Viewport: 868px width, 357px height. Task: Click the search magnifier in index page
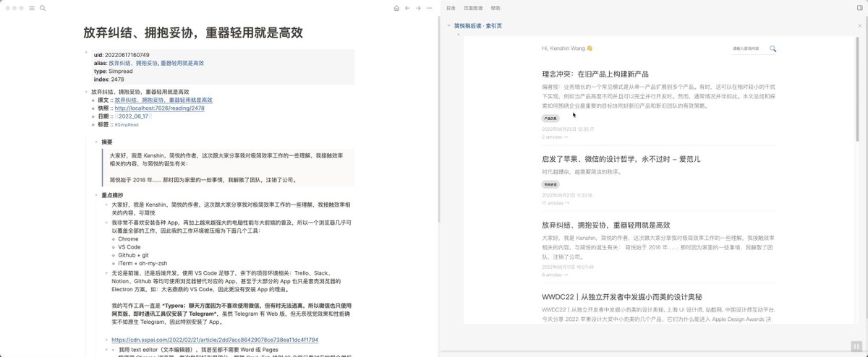tap(773, 48)
